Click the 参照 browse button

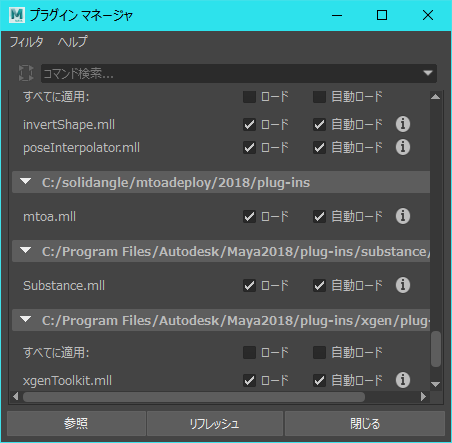click(x=76, y=424)
